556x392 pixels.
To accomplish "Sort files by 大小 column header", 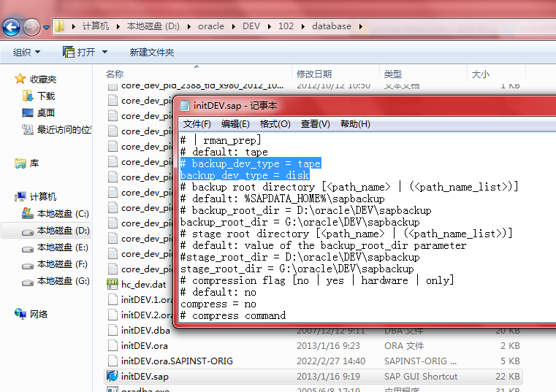I will coord(481,74).
